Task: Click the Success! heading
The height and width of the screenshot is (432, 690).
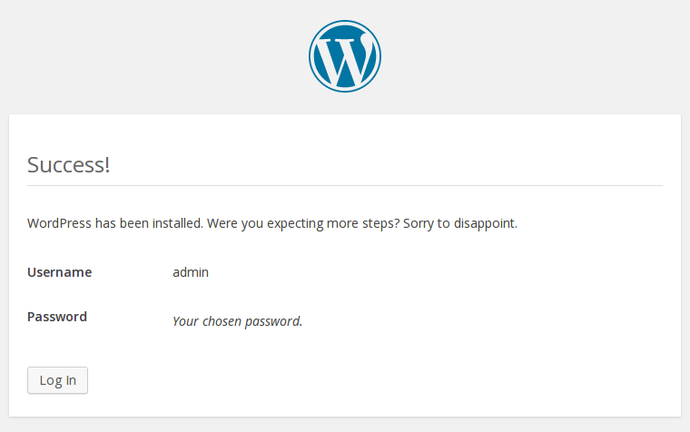Action: [x=68, y=165]
